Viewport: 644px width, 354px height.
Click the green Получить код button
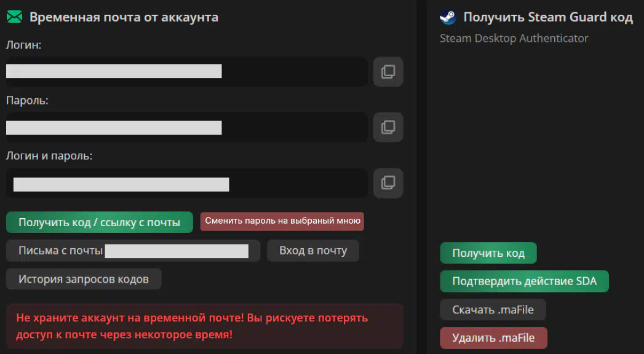coord(488,253)
